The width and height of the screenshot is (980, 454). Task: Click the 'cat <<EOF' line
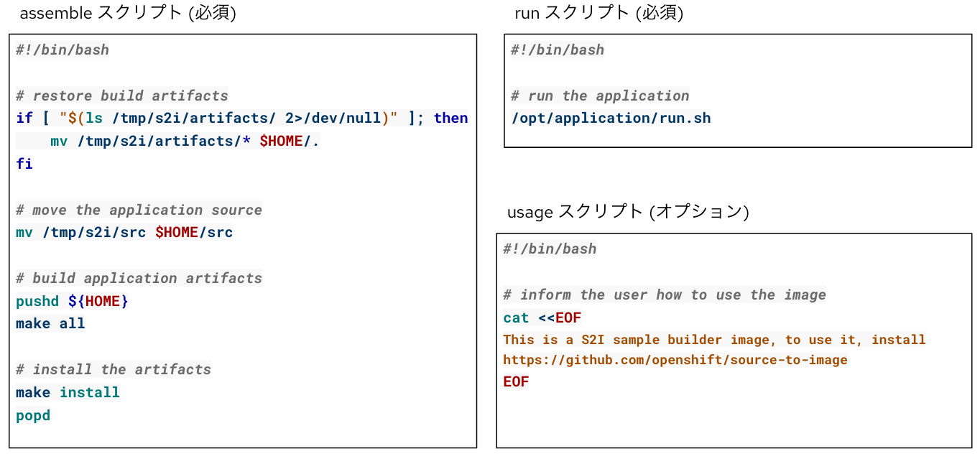[x=542, y=318]
